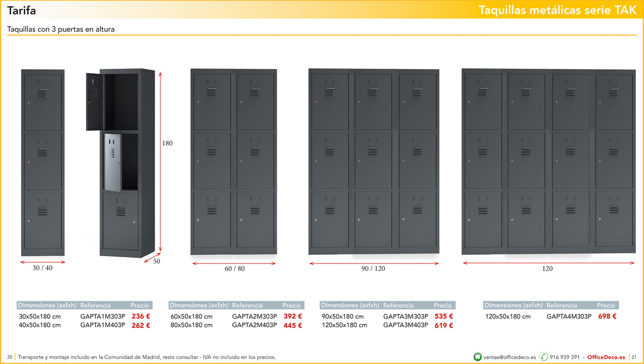Select the two-column locker image

234,162
